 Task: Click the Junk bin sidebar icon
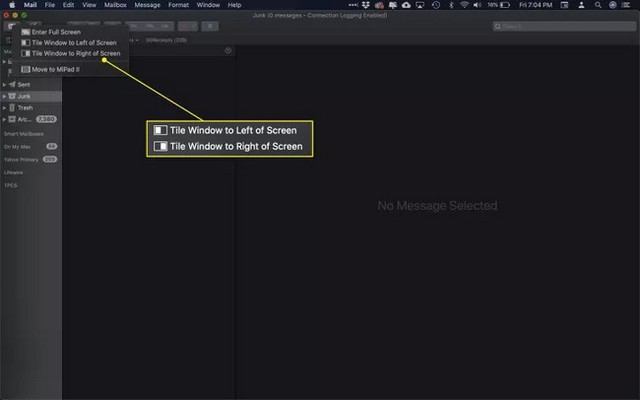pyautogui.click(x=12, y=96)
